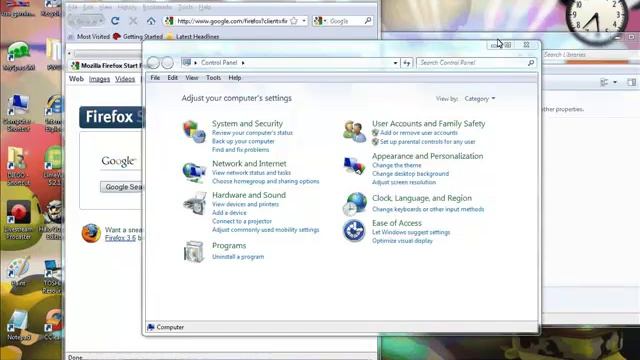640x360 pixels.
Task: Click search magnifier in Search Control Panel box
Action: (x=531, y=63)
